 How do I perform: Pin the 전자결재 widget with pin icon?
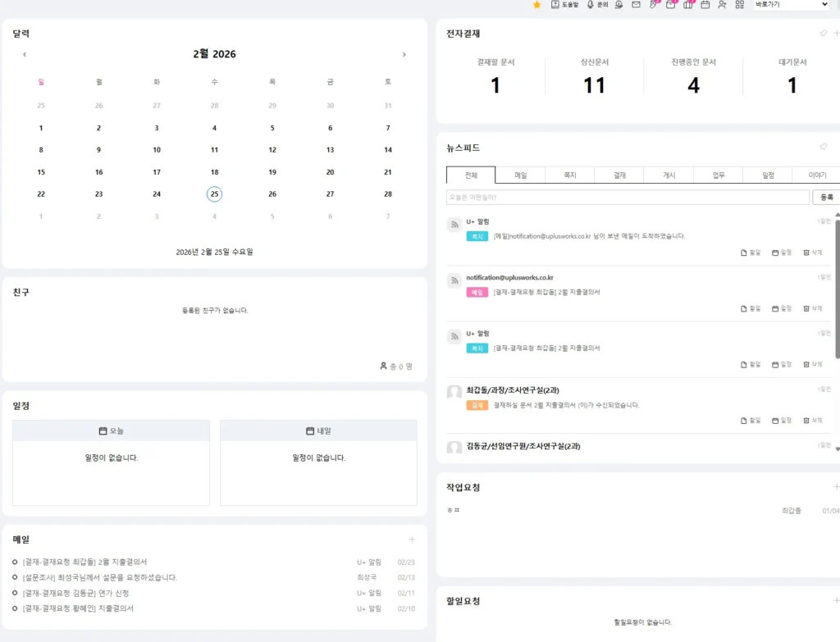pos(823,34)
